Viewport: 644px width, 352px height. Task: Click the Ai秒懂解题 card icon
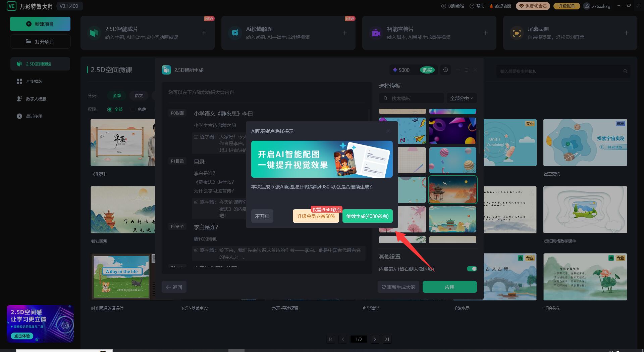235,33
